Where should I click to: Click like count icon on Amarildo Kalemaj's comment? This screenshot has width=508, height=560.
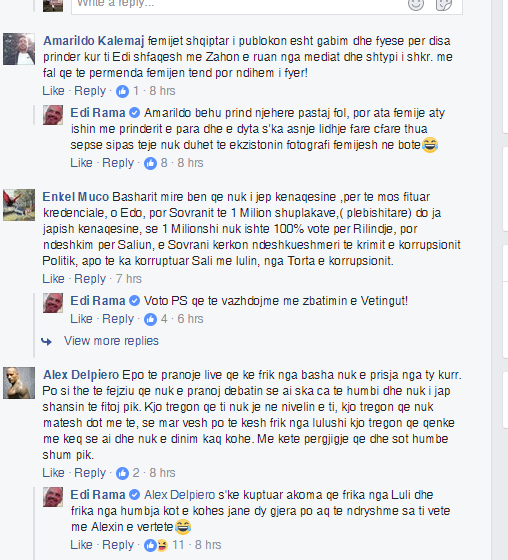(x=122, y=91)
